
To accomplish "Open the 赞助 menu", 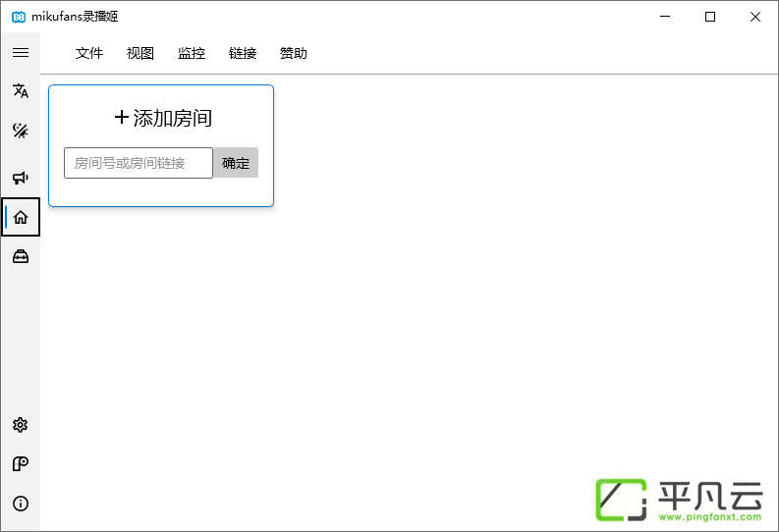I will (x=294, y=53).
